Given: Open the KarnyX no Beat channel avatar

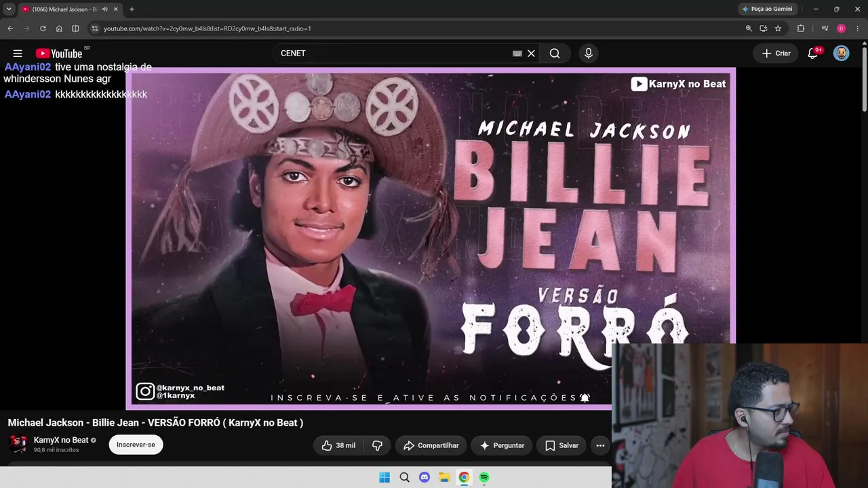Looking at the screenshot, I should click(18, 445).
